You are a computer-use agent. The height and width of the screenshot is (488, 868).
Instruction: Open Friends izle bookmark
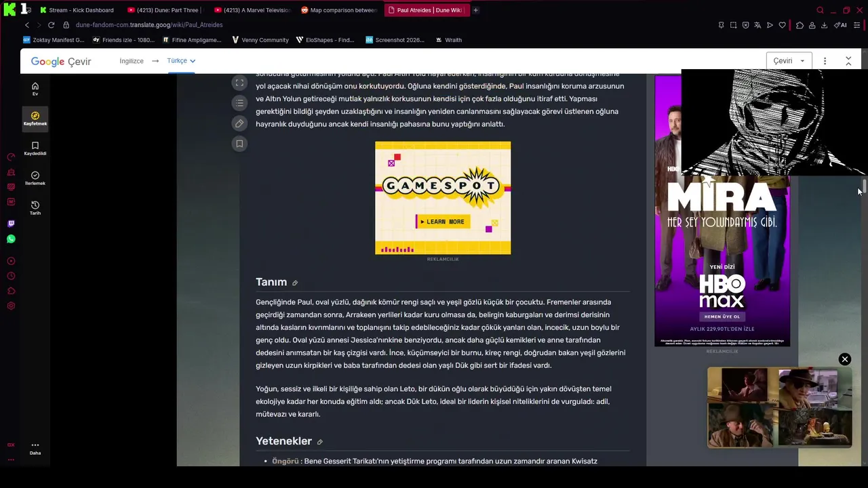point(124,40)
